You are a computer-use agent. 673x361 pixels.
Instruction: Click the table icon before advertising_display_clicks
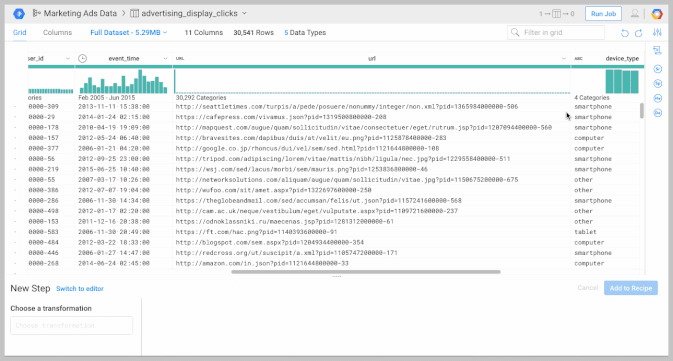pos(134,13)
